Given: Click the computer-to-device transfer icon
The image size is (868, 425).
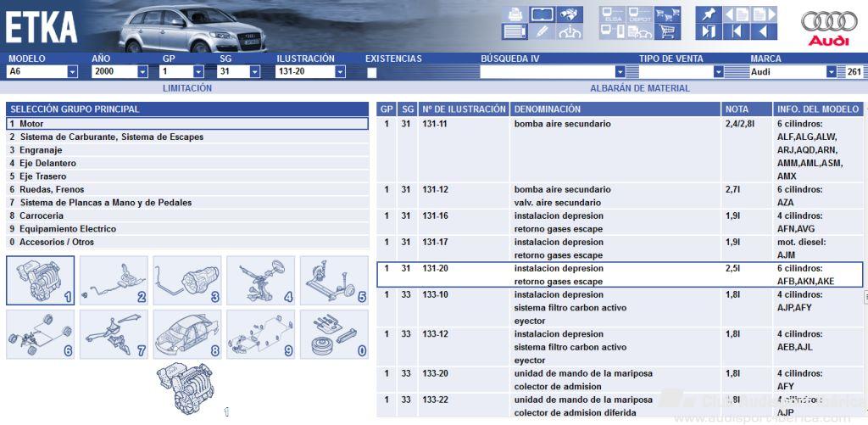Looking at the screenshot, I should pyautogui.click(x=612, y=31).
